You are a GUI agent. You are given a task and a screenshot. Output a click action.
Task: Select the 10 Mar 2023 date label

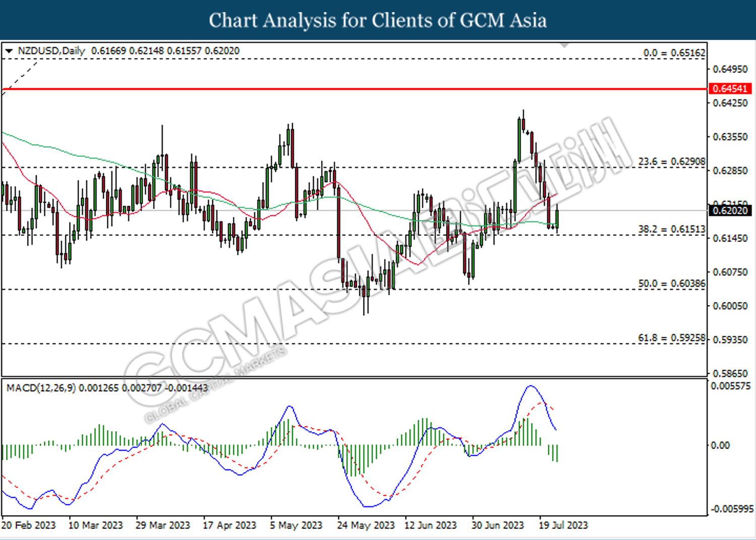pos(95,525)
